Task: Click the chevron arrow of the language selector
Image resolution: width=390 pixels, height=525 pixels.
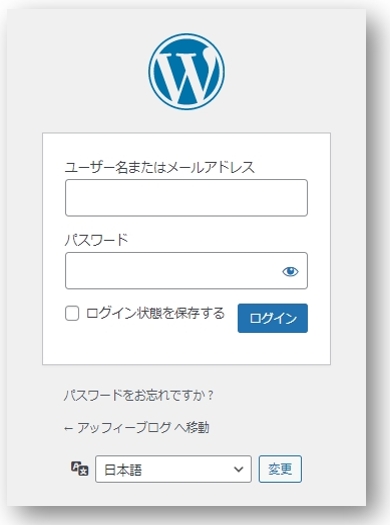Action: pyautogui.click(x=238, y=469)
